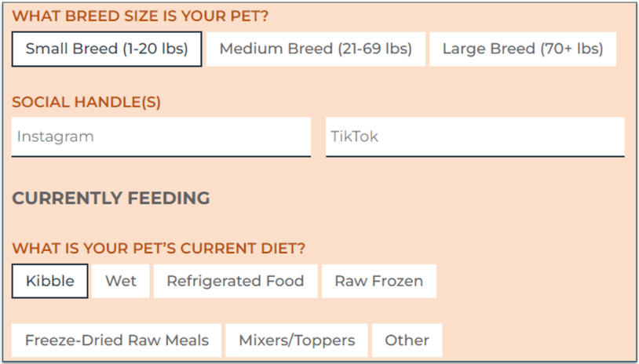The height and width of the screenshot is (364, 639).
Task: Select Kibble as current diet
Action: [50, 281]
